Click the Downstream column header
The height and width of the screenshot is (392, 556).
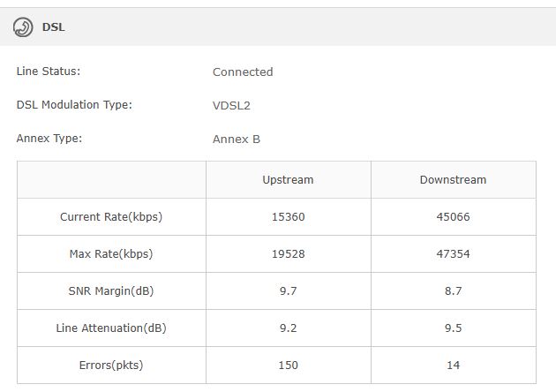(453, 180)
